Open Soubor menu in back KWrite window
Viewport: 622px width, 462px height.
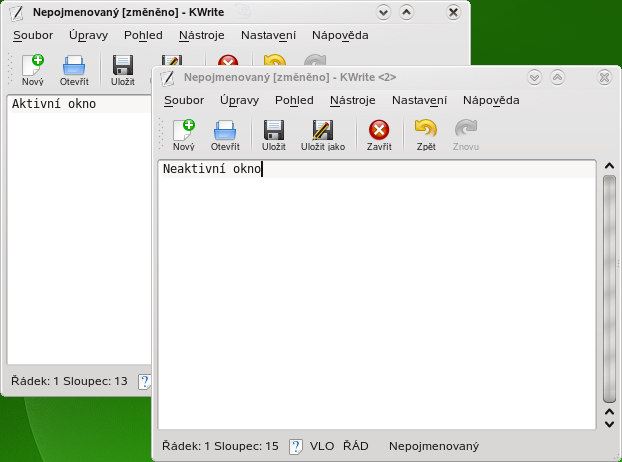[x=33, y=35]
